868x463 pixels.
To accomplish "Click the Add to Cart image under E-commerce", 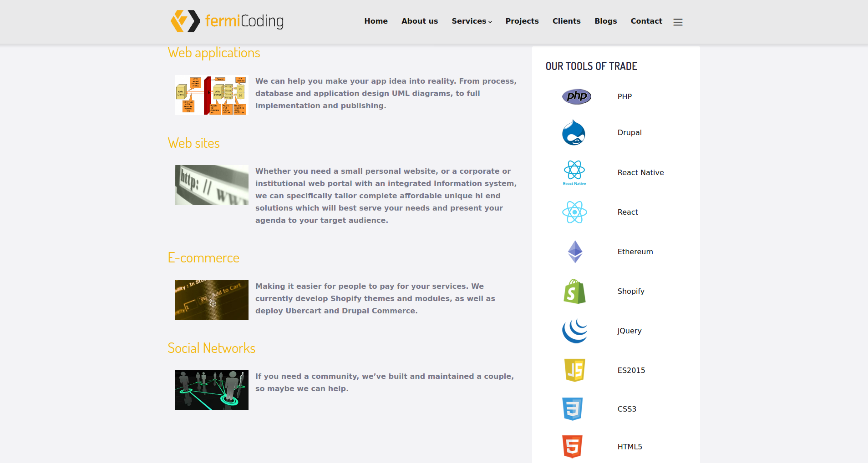I will tap(211, 300).
